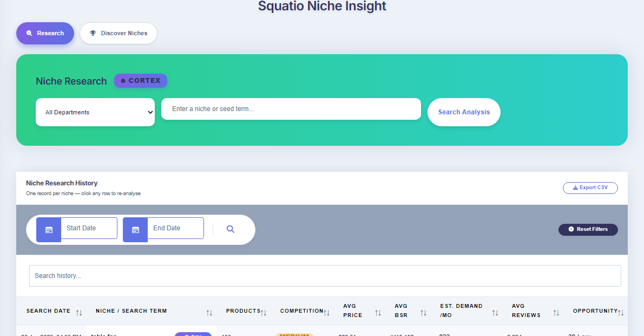Click the End Date calendar icon

pyautogui.click(x=135, y=230)
